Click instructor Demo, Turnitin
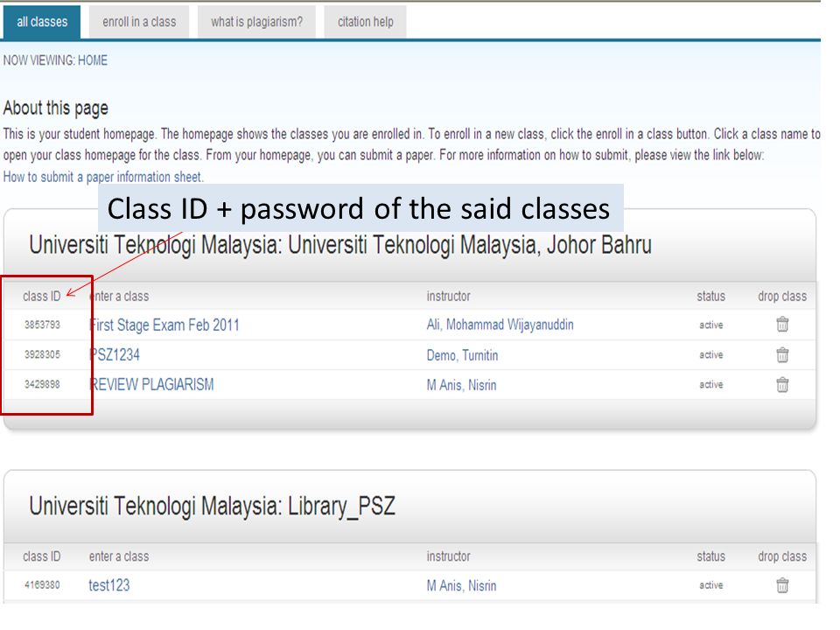The height and width of the screenshot is (630, 840). [462, 355]
